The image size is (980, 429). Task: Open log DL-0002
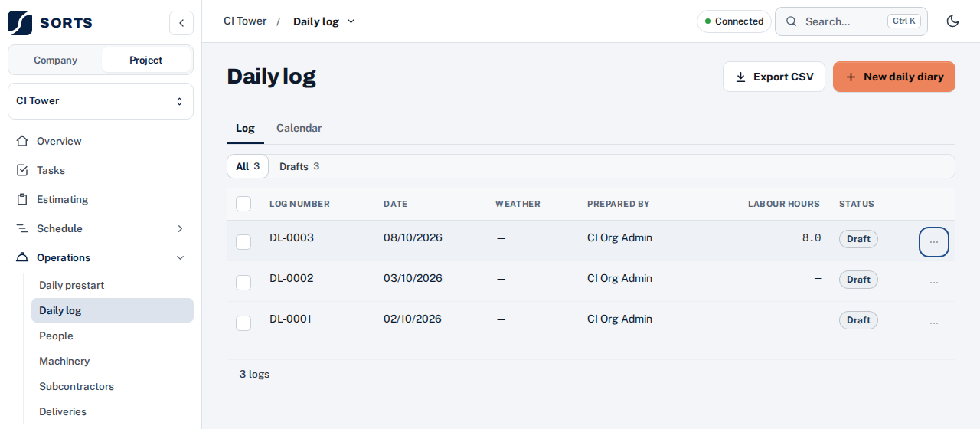[291, 278]
